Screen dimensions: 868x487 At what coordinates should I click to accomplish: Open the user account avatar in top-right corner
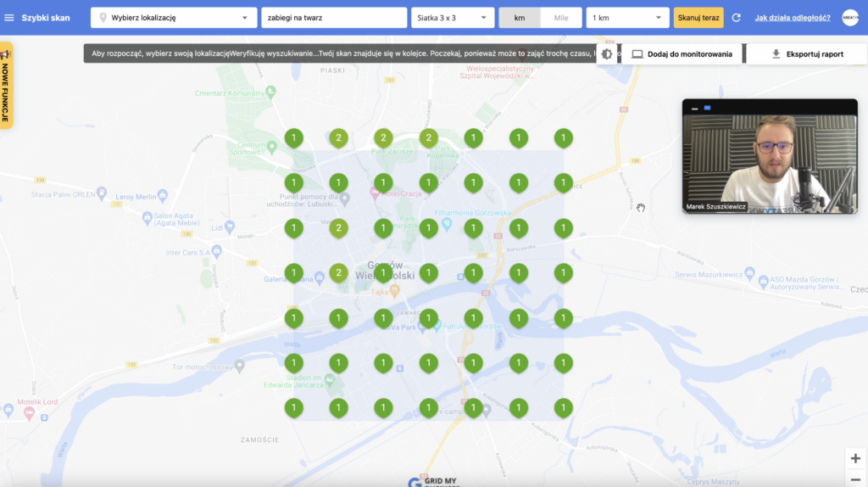coord(849,18)
